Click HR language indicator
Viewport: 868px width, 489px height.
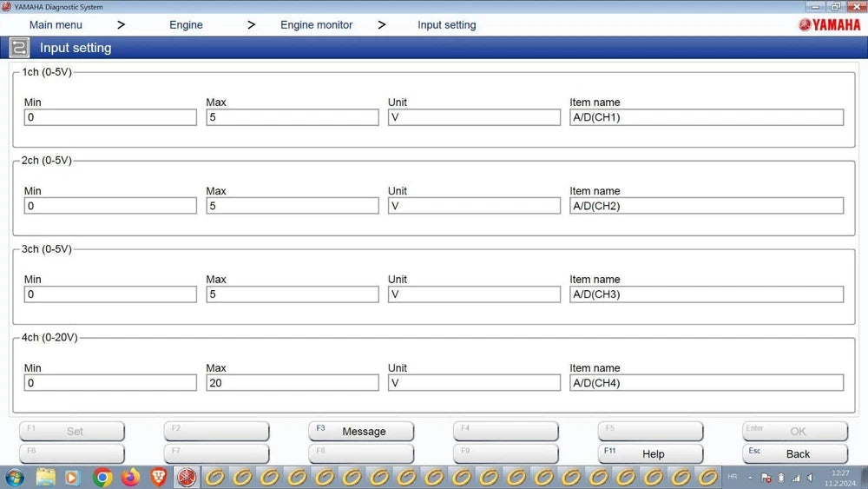click(x=733, y=477)
